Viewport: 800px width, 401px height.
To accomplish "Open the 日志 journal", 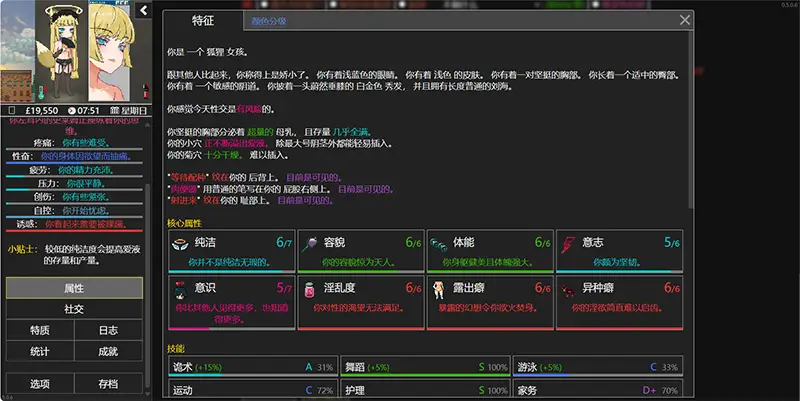I will tap(108, 331).
